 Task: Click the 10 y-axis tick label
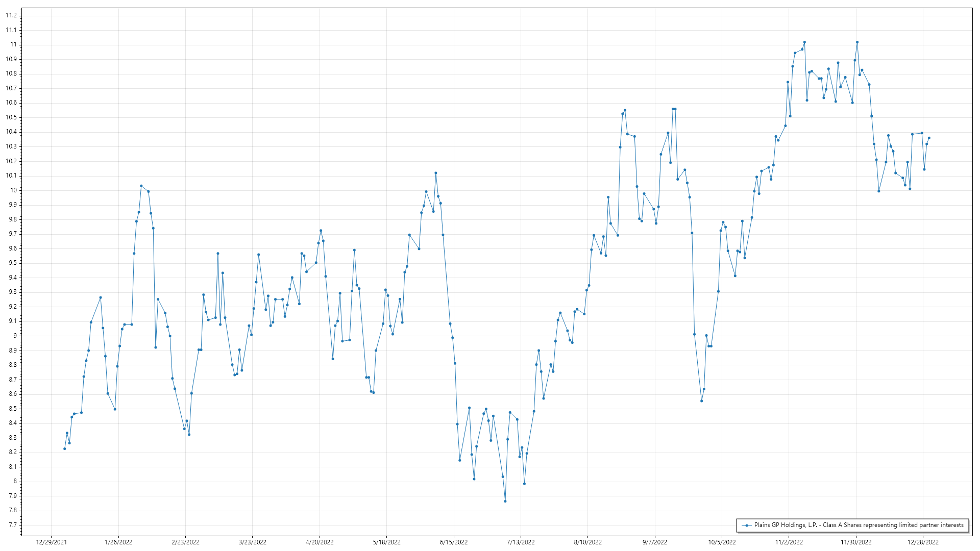tap(14, 190)
